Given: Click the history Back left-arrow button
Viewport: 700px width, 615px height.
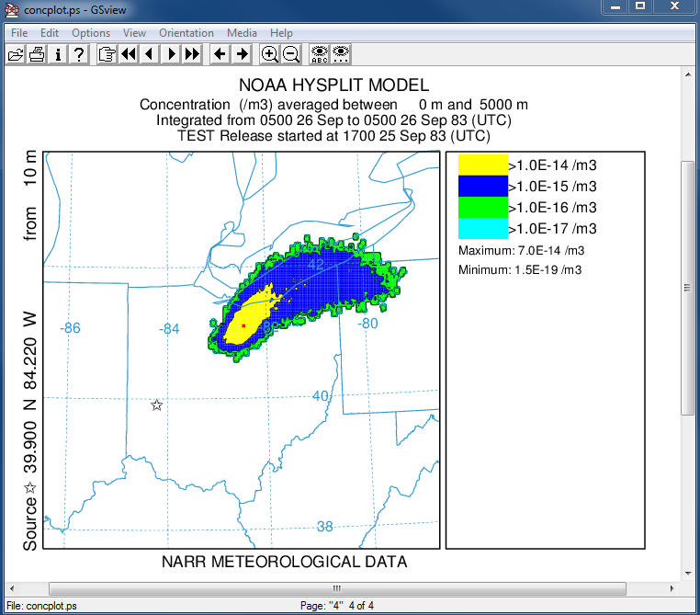Looking at the screenshot, I should point(220,54).
